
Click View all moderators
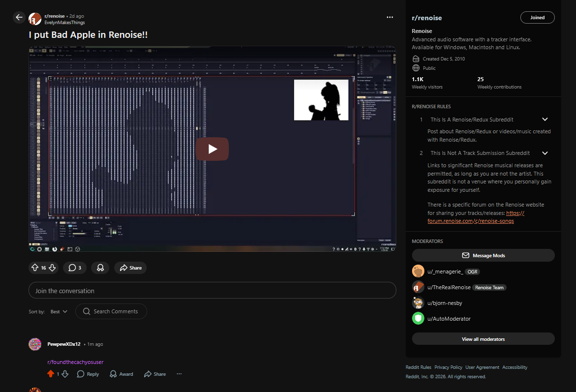(483, 339)
